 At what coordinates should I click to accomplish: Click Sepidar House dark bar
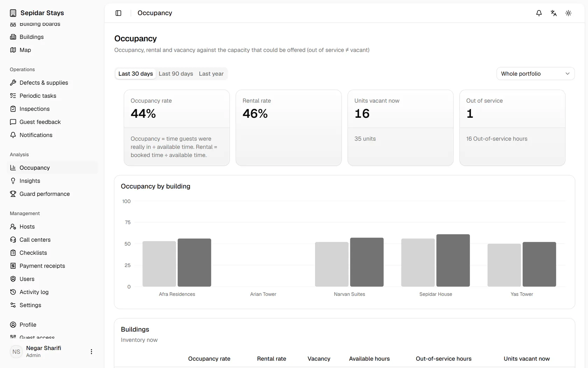pos(453,260)
